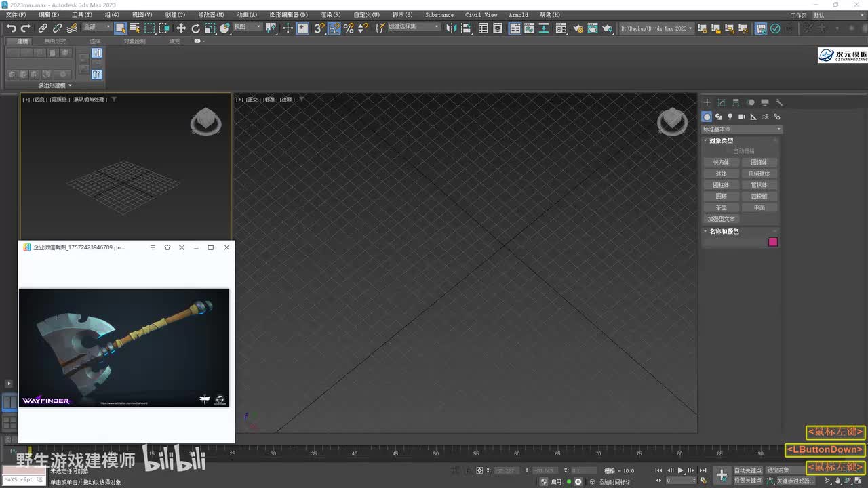Open the 标准基本体 primitive type dropdown

click(742, 129)
